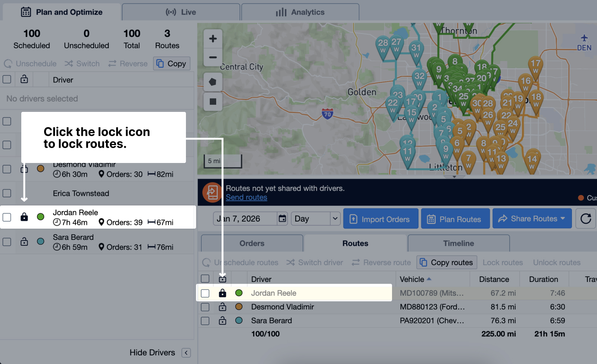Open the Day view dropdown
The width and height of the screenshot is (597, 364).
315,219
